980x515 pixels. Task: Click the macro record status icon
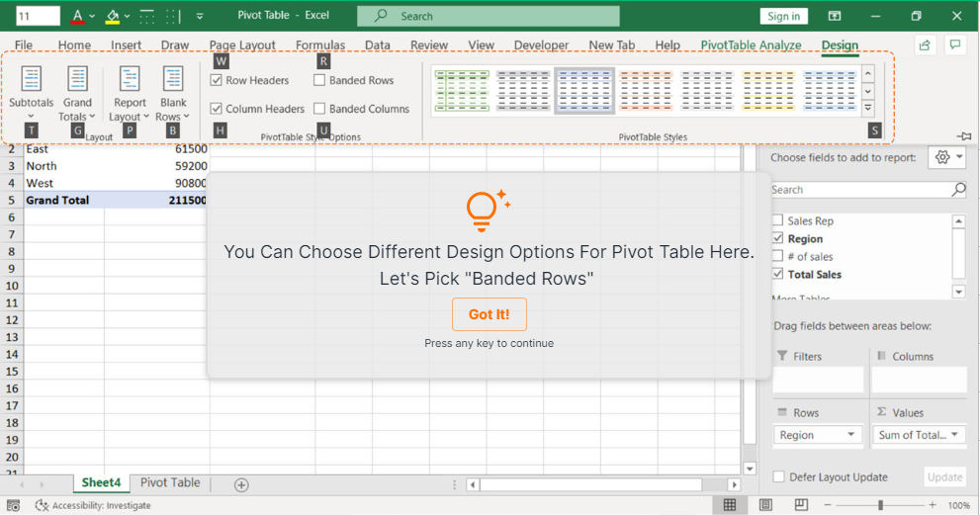[13, 506]
